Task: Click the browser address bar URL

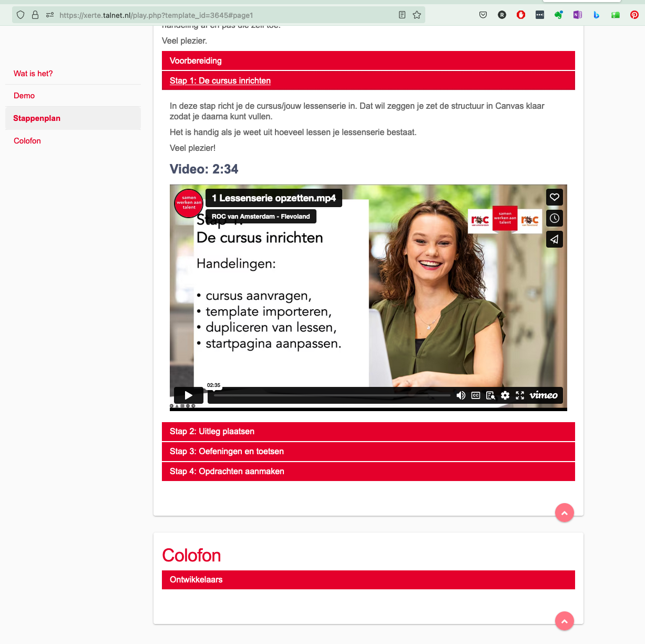Action: 156,15
